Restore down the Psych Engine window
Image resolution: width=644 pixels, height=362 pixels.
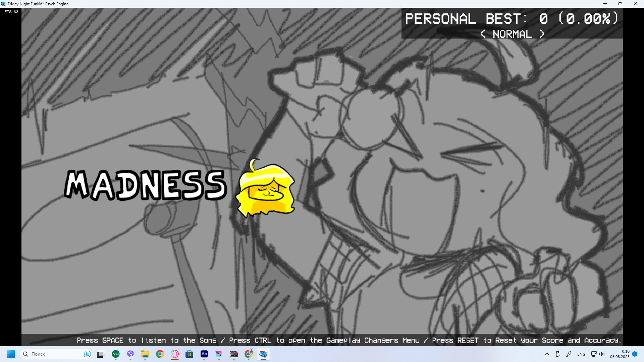[x=620, y=4]
